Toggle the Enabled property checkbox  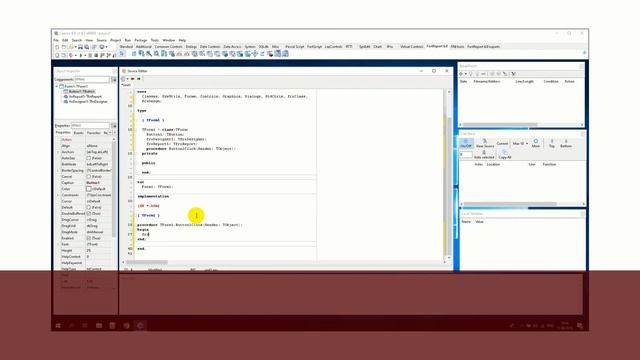point(89,238)
